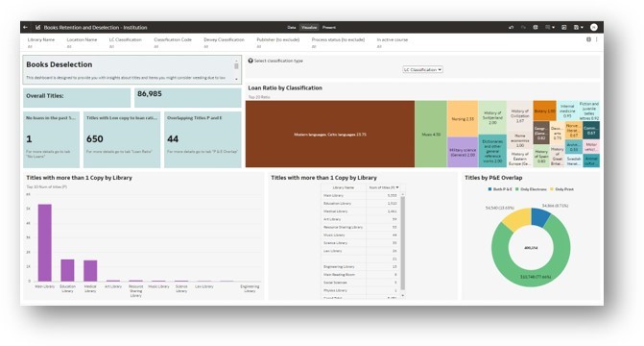
Task: Click the Medical Library bar in the chart
Action: [x=90, y=271]
